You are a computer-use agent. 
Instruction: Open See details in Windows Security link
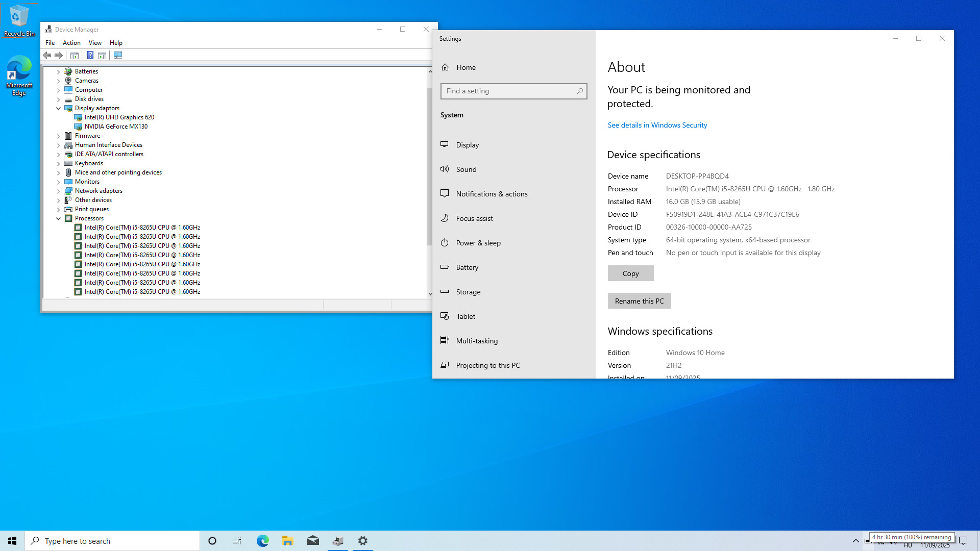tap(657, 125)
